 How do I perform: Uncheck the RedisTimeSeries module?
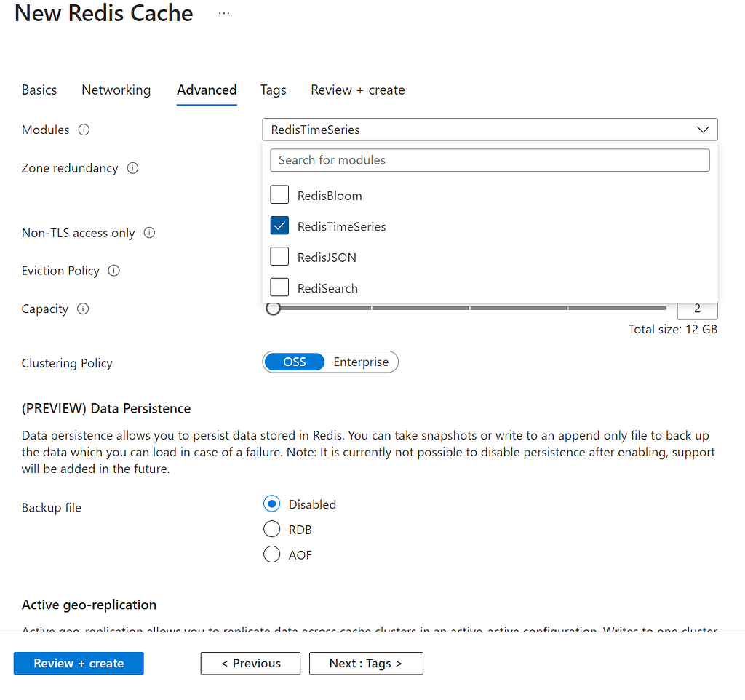point(279,226)
